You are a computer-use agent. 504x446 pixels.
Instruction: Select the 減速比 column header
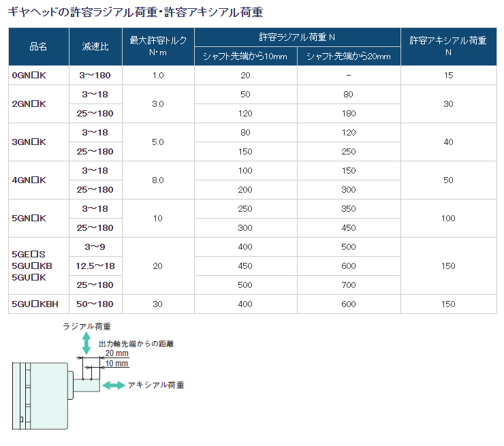[x=97, y=47]
